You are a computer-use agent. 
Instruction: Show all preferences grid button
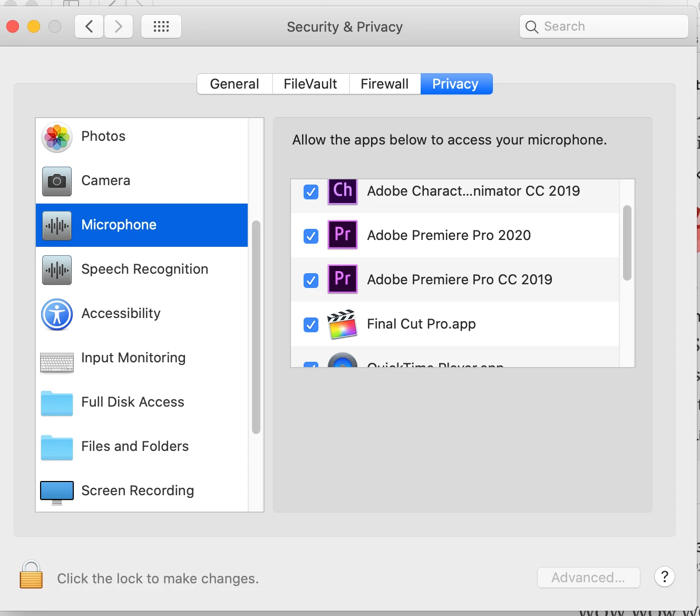click(161, 26)
